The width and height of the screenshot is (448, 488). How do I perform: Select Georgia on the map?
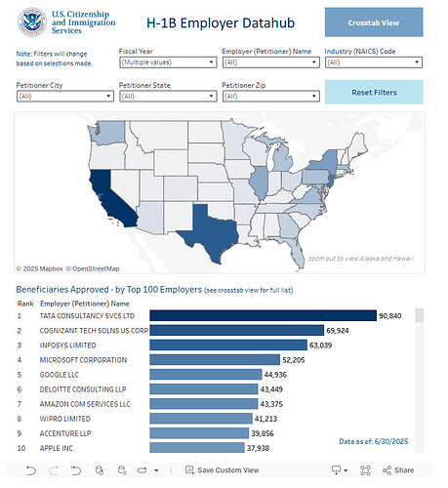click(x=289, y=225)
